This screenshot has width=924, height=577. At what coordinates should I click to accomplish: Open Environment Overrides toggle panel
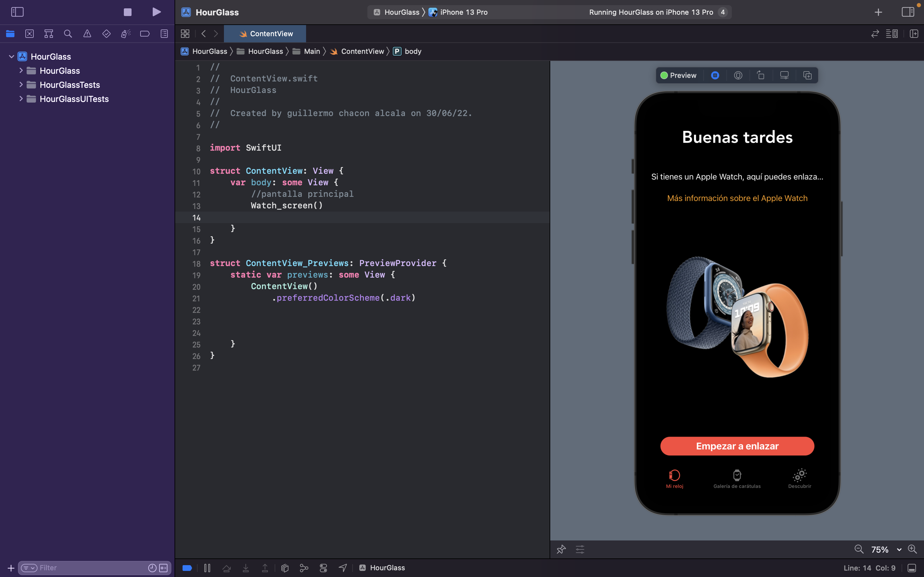323,567
